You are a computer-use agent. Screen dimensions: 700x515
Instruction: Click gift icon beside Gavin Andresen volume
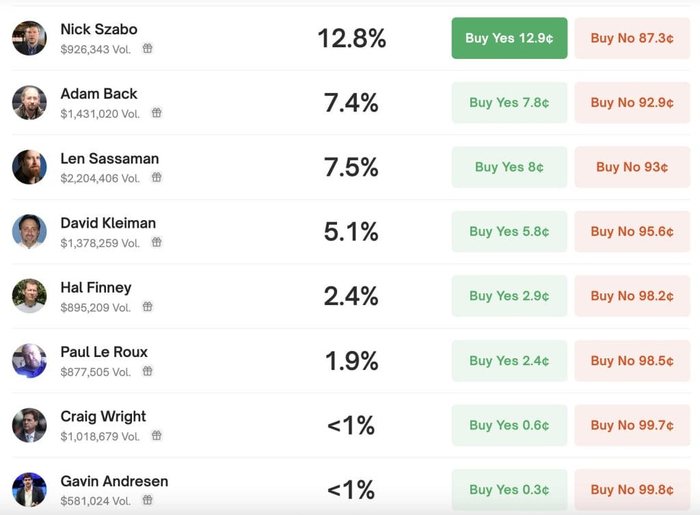point(147,500)
